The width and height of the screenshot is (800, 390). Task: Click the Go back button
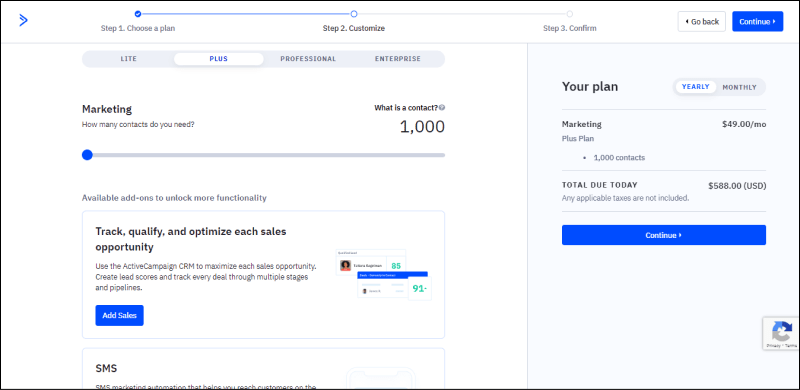702,21
